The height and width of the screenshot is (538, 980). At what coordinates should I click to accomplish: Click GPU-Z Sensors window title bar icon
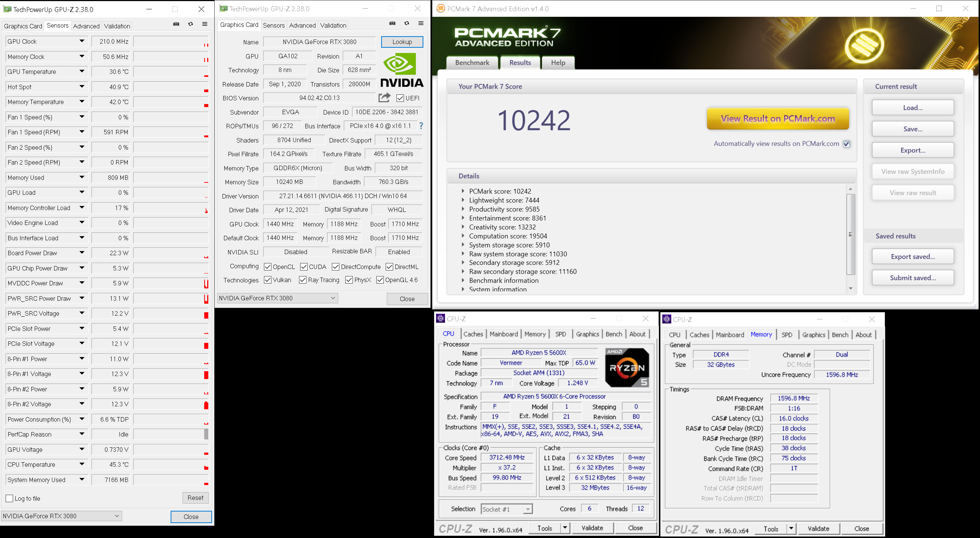(7, 9)
